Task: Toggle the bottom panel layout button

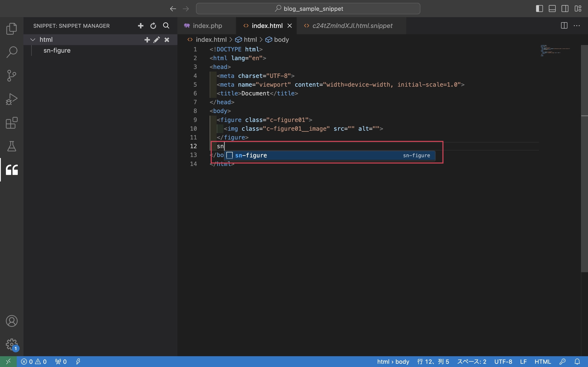Action: tap(552, 9)
